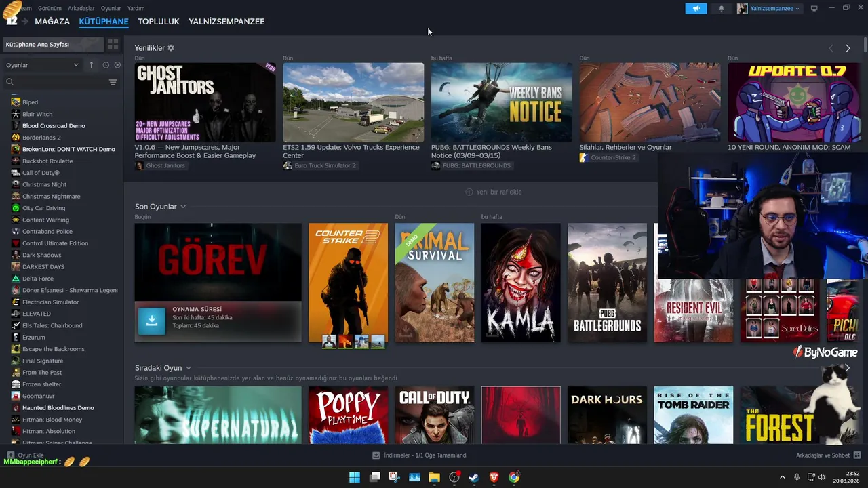
Task: Open the announcements megaphone button
Action: 696,8
